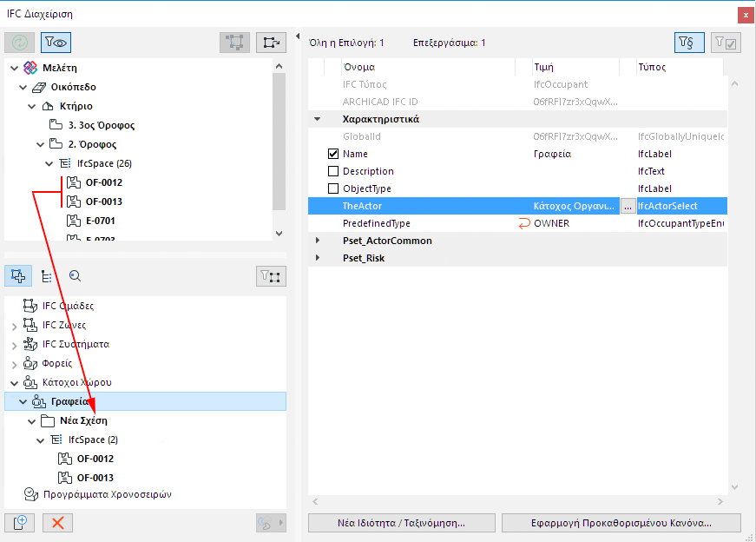The height and width of the screenshot is (542, 756).
Task: Click the filter assignments by selection icon
Action: [x=271, y=276]
